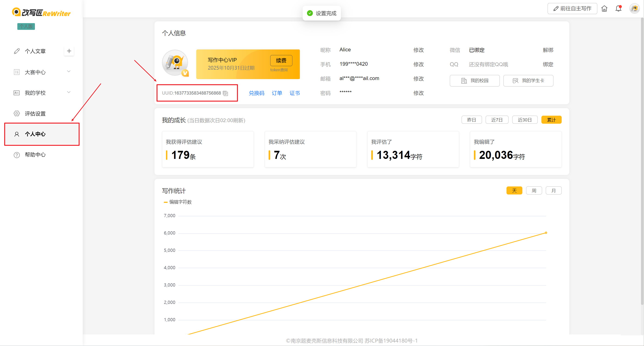
Task: Open notifications bell icon
Action: point(618,9)
